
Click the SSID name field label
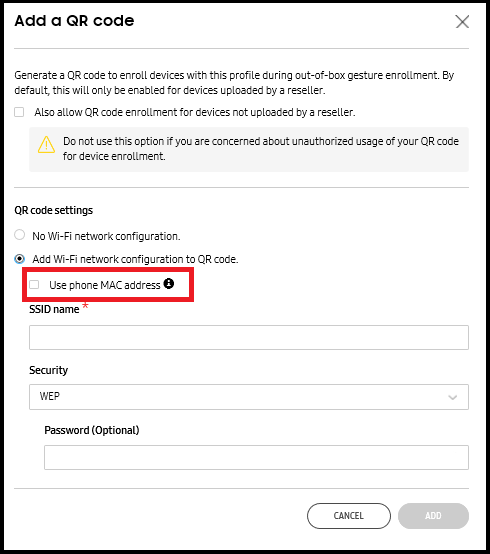[54, 309]
